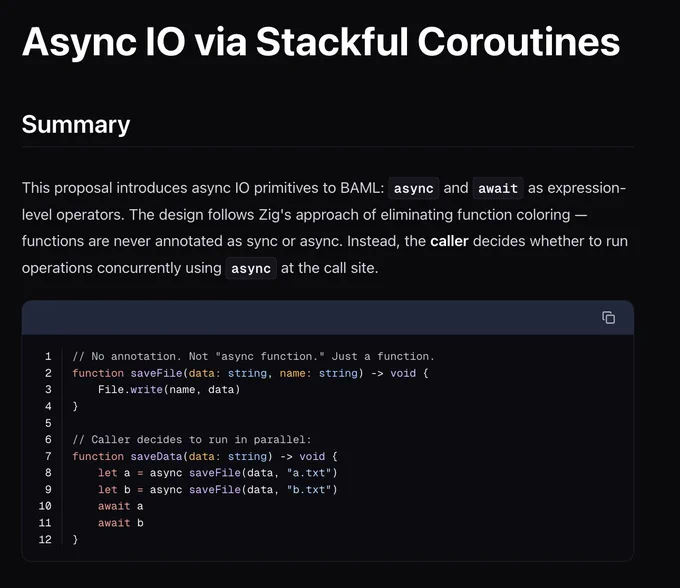Click text 'Zig's approach of eliminating function coloring'
The width and height of the screenshot is (680, 588).
click(x=415, y=215)
